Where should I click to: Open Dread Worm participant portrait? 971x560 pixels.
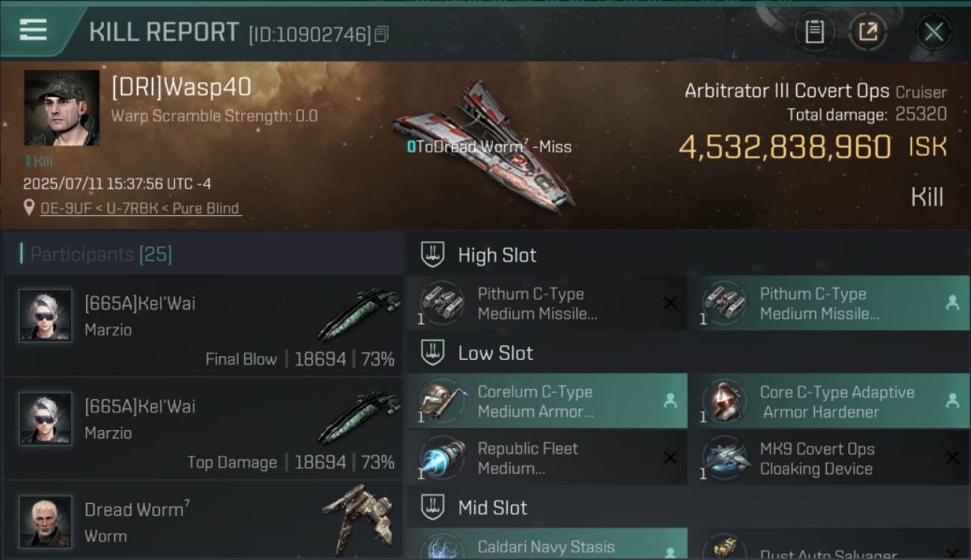click(46, 521)
